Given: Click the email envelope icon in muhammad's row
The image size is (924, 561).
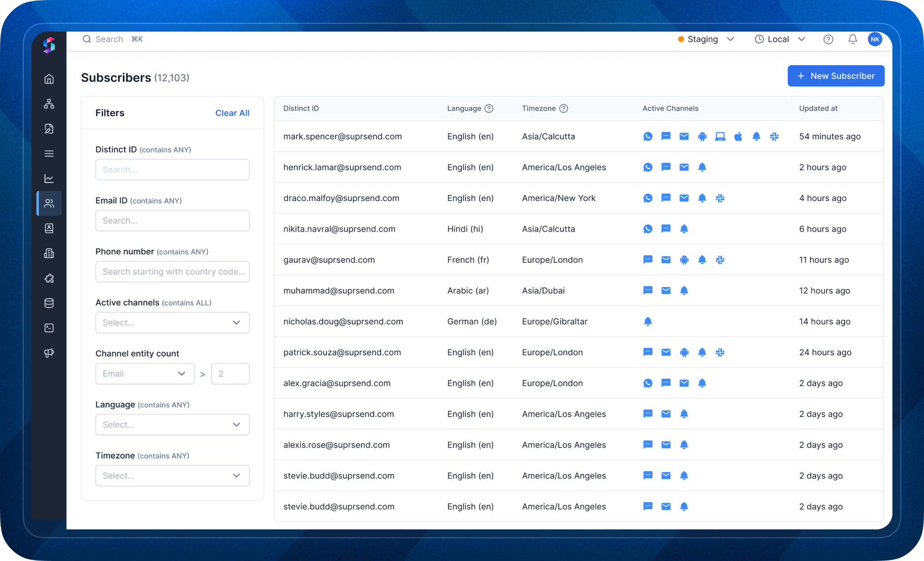Looking at the screenshot, I should [x=666, y=290].
